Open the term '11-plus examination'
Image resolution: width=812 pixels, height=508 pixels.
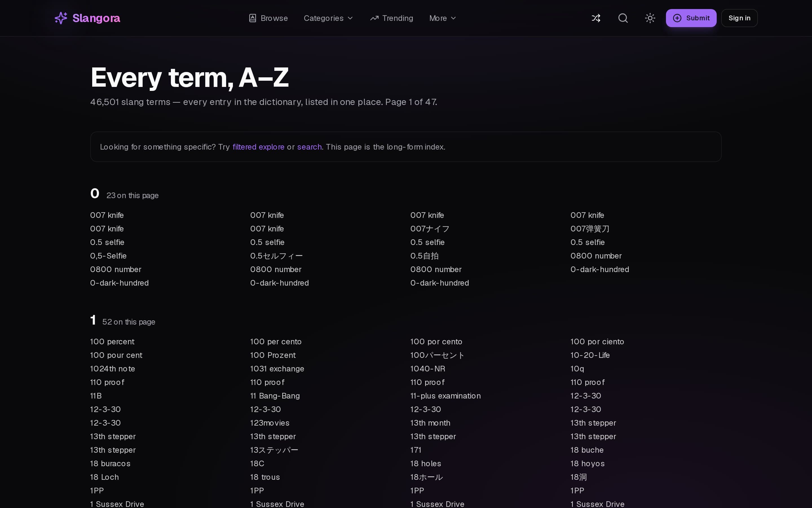coord(445,396)
